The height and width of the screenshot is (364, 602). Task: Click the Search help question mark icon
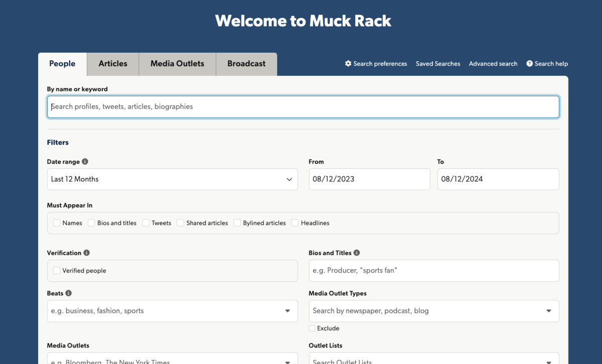[529, 64]
